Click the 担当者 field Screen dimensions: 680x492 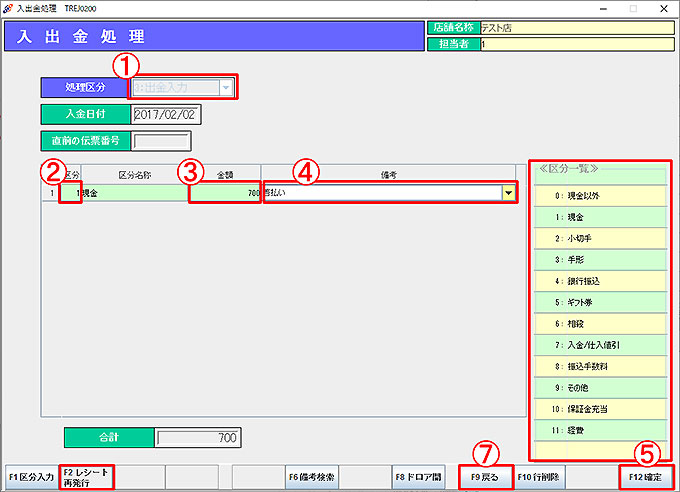[x=577, y=44]
